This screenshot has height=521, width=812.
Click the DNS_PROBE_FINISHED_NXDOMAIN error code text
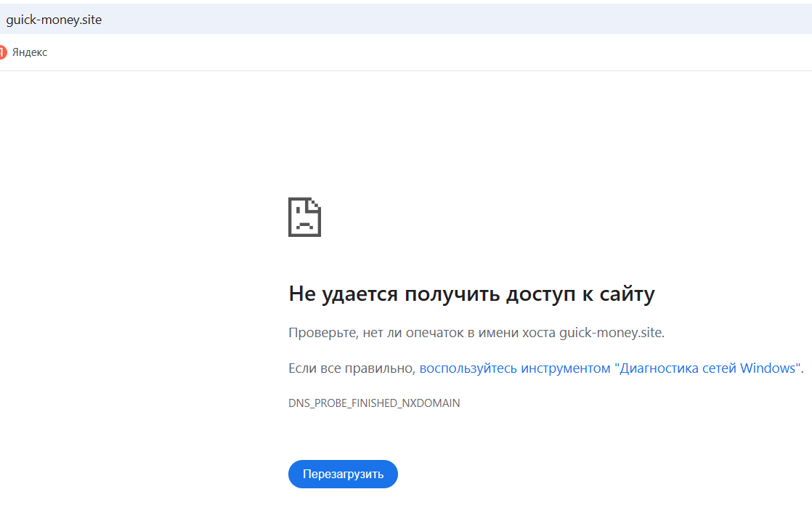pyautogui.click(x=374, y=403)
